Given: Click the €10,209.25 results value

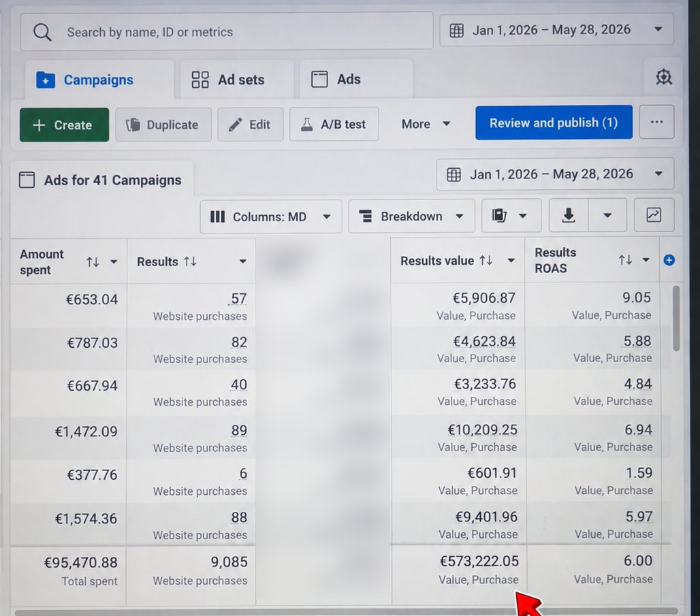Looking at the screenshot, I should (x=483, y=430).
